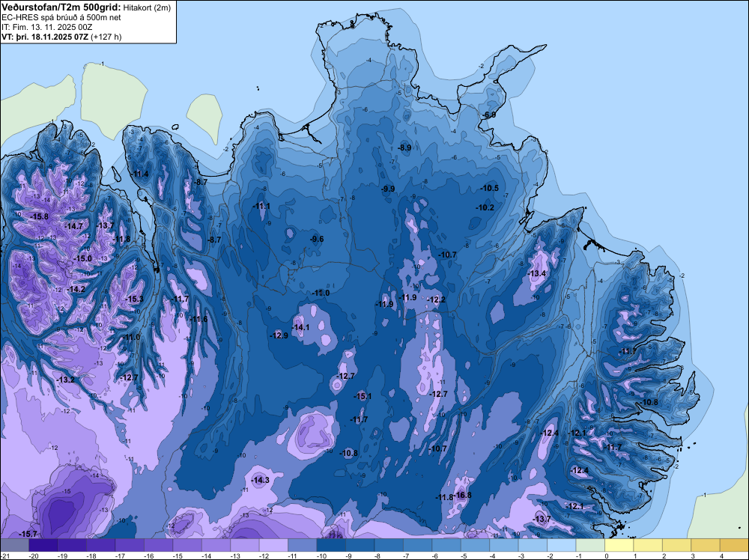Click the -10 label on the color scale

[x=321, y=556]
